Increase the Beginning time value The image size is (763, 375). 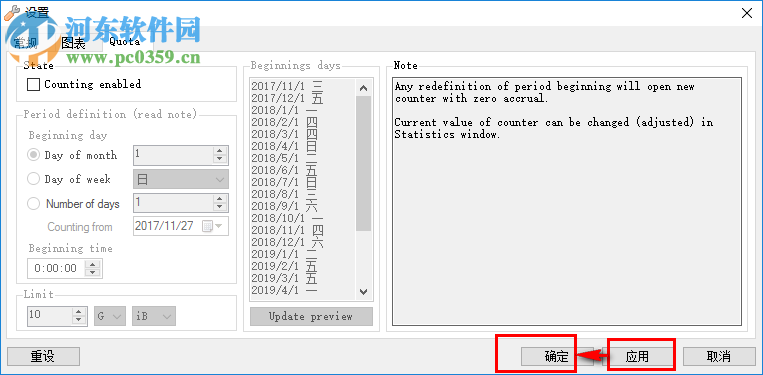point(93,264)
